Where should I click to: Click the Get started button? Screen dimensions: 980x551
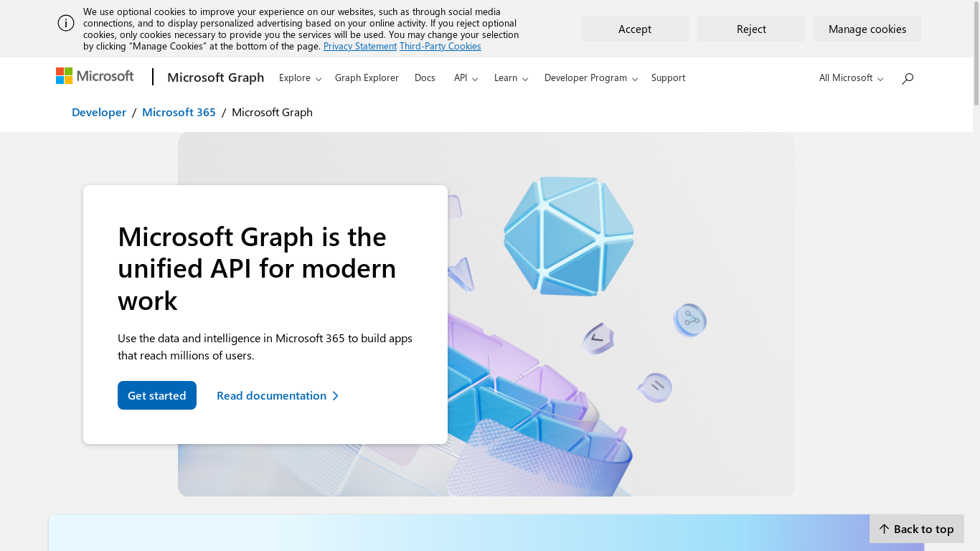click(157, 395)
